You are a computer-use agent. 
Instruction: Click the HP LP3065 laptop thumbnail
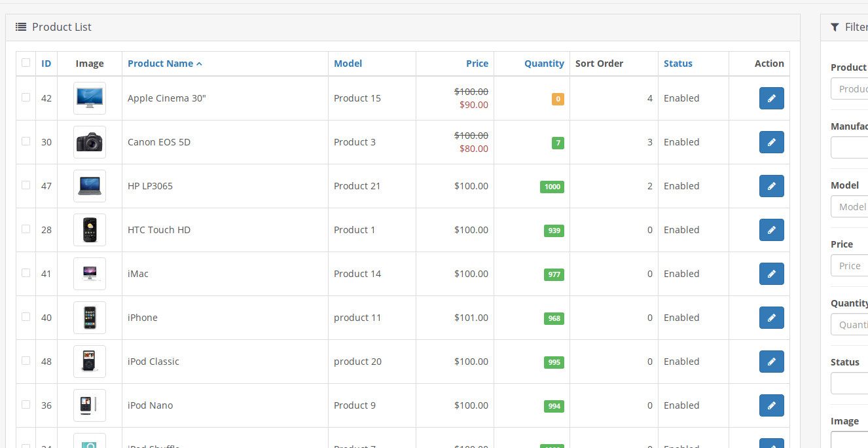tap(90, 186)
